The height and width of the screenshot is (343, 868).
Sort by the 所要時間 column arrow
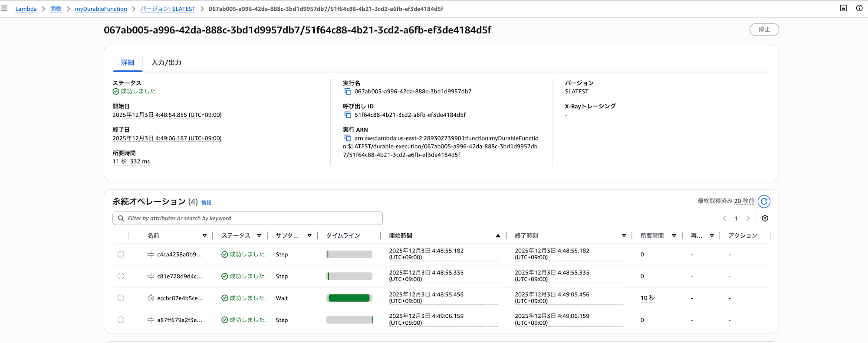pos(674,236)
